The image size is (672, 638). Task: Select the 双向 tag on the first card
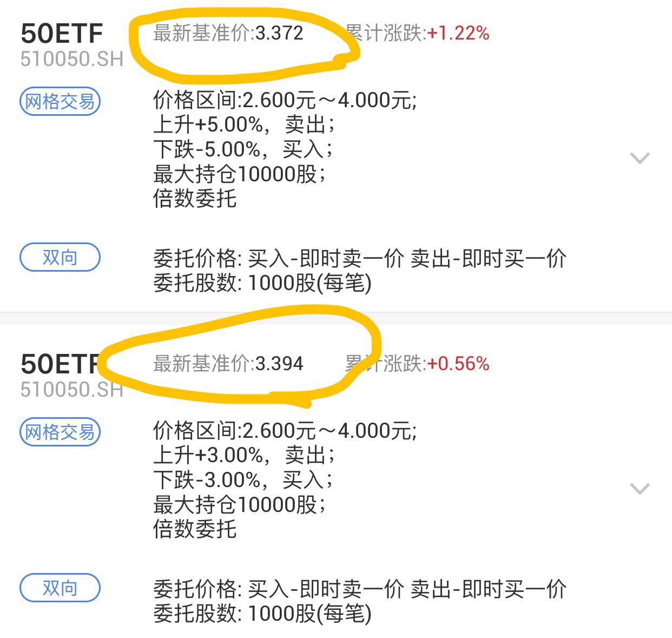tap(60, 257)
